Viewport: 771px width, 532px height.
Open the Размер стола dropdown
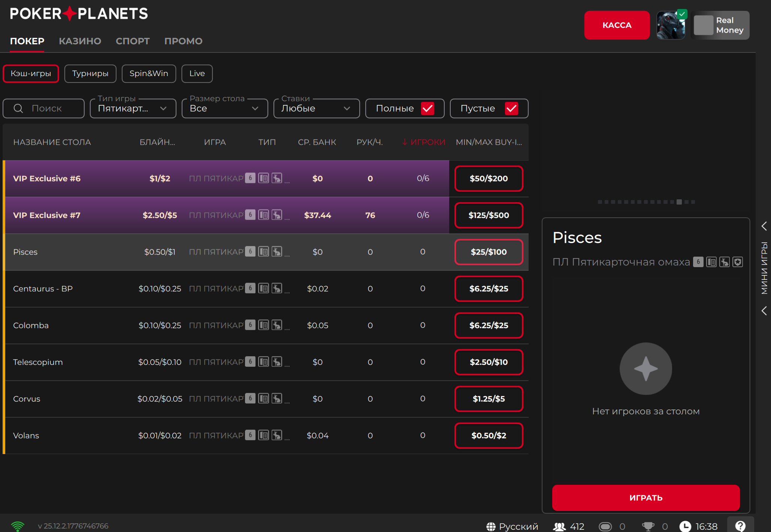225,108
